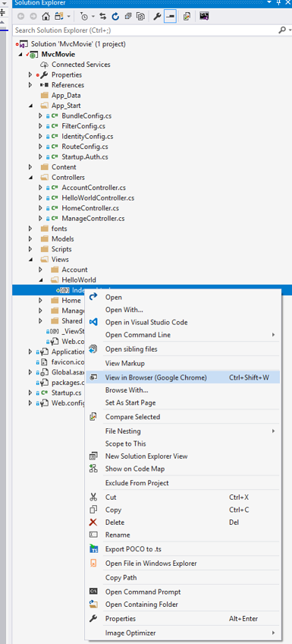Click the Show All Files icon

point(140,17)
